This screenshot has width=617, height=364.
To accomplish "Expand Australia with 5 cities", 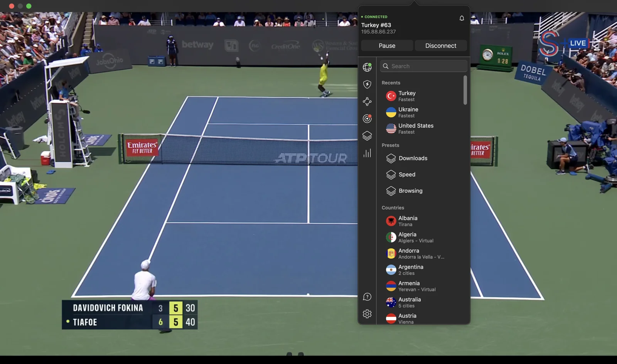I will coord(410,302).
